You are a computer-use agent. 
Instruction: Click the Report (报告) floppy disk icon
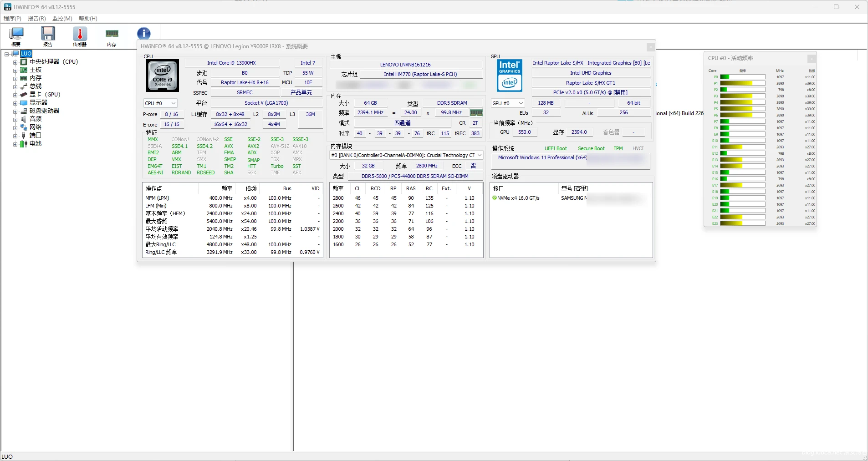(48, 36)
